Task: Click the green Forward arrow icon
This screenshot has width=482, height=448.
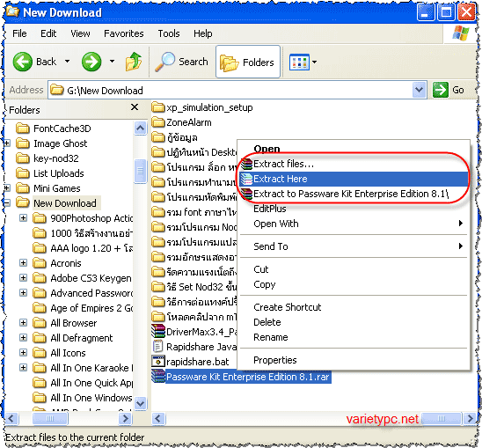Action: (91, 62)
